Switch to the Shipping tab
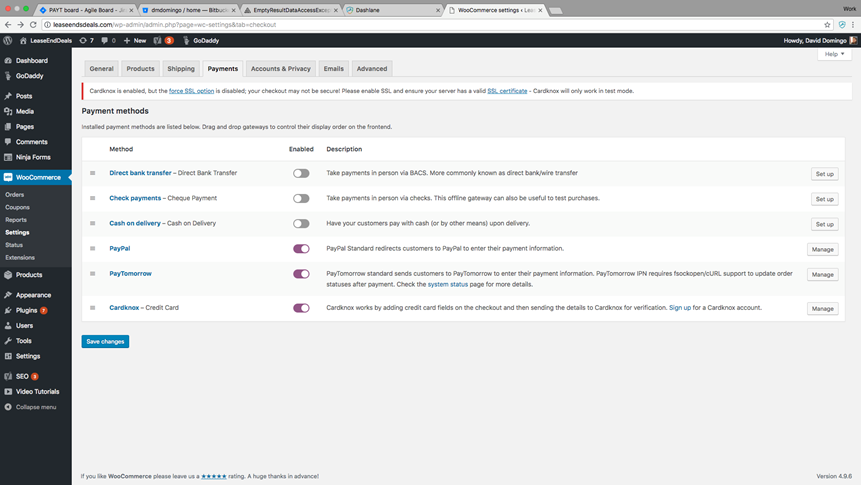The image size is (861, 485). coord(181,69)
